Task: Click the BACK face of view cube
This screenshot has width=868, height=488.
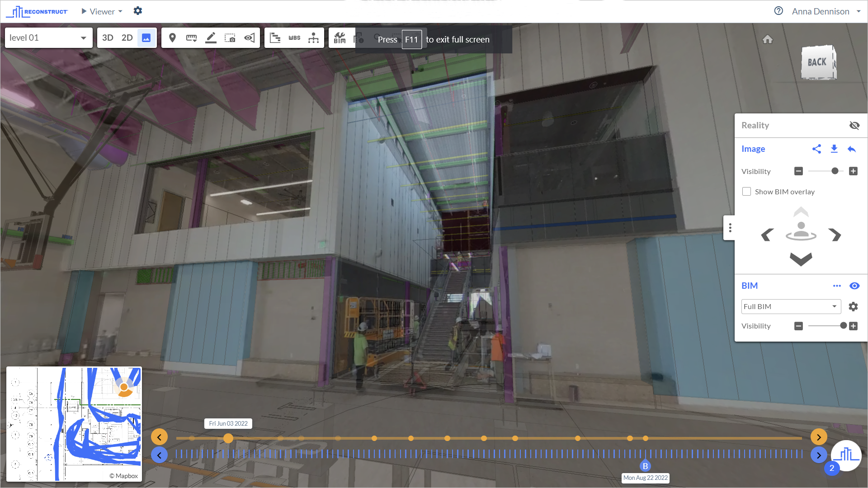Action: [x=817, y=62]
